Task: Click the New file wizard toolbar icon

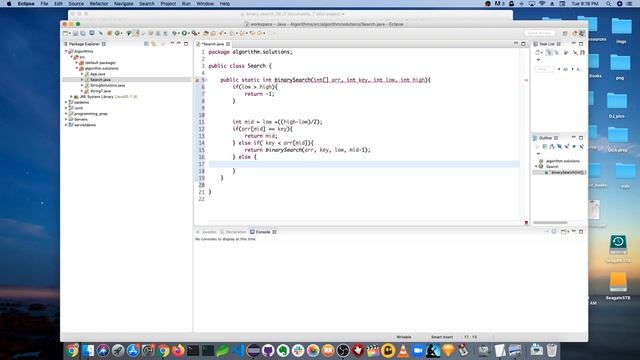Action: [x=66, y=33]
